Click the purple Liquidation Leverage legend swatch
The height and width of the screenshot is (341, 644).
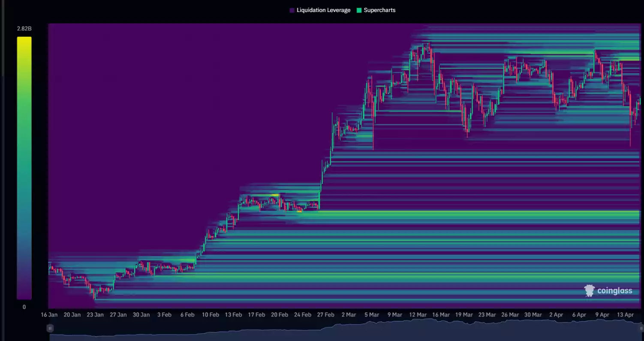click(292, 10)
